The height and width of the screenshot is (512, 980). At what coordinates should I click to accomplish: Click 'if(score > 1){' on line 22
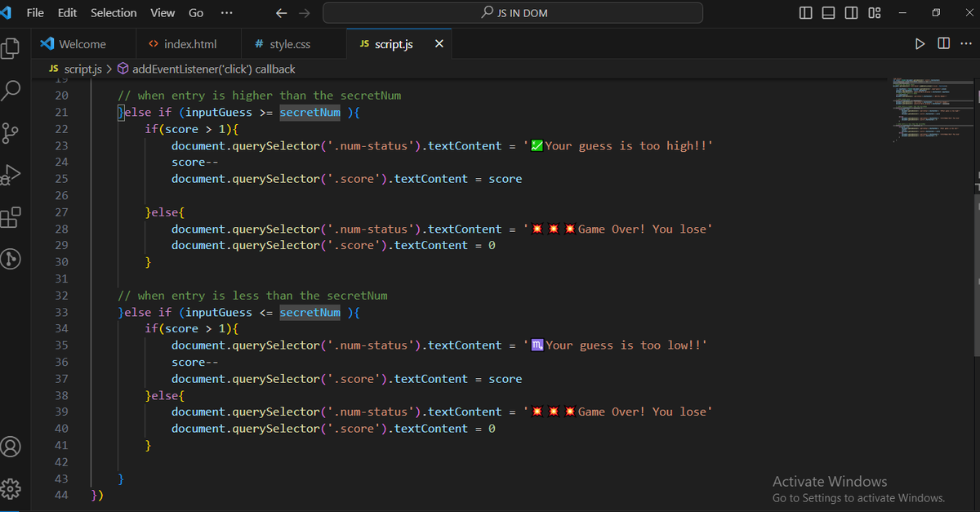click(191, 129)
